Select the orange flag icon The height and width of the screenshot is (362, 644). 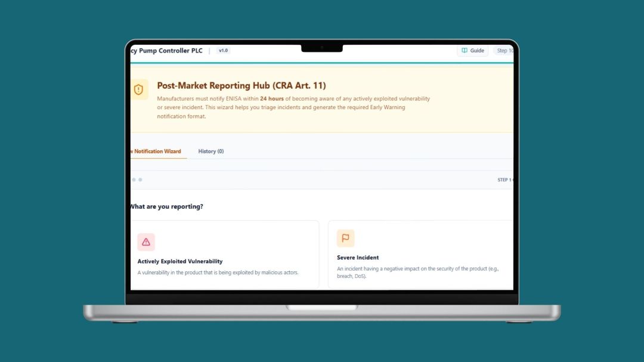pos(345,238)
